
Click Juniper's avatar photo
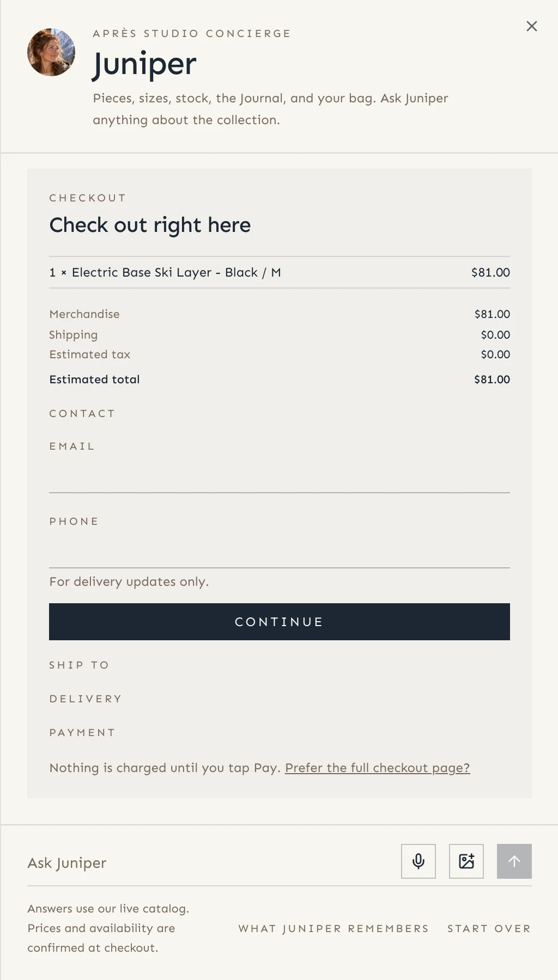51,52
